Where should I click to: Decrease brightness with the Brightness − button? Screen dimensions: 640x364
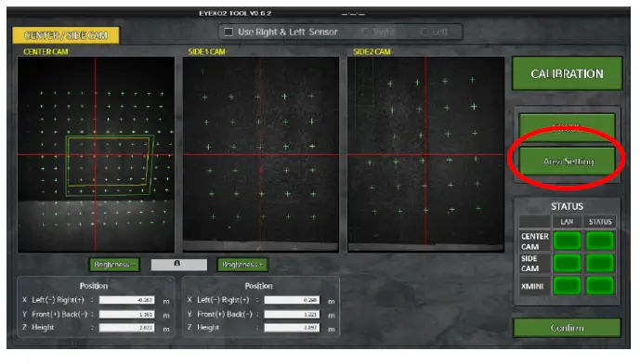pos(114,265)
